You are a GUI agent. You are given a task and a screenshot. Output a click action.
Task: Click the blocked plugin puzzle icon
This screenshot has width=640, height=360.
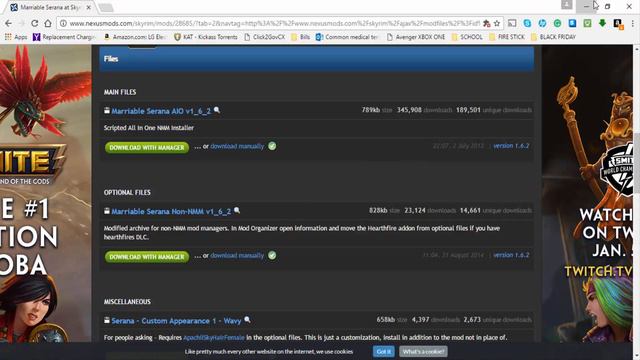[487, 23]
